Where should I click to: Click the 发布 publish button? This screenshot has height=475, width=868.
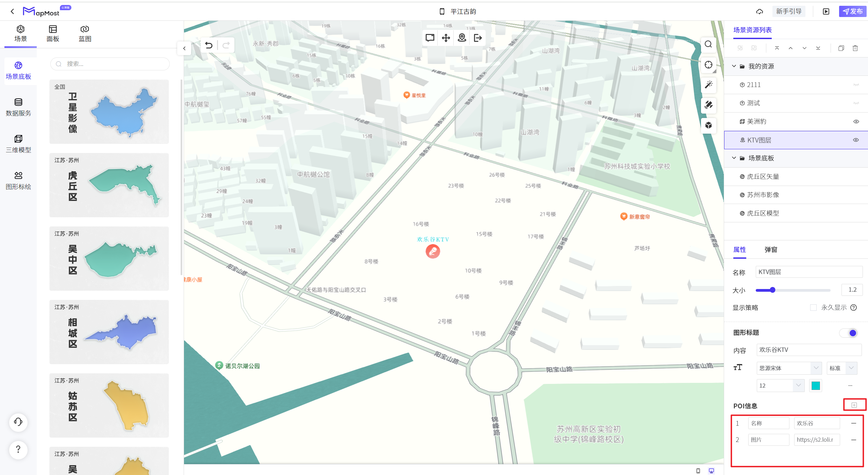[x=852, y=11]
